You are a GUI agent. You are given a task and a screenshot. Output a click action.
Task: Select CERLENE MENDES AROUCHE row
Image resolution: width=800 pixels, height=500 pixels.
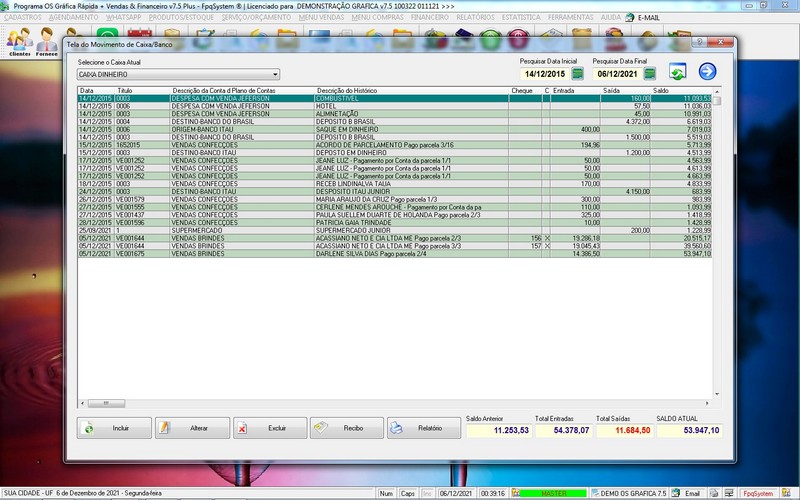pos(395,207)
